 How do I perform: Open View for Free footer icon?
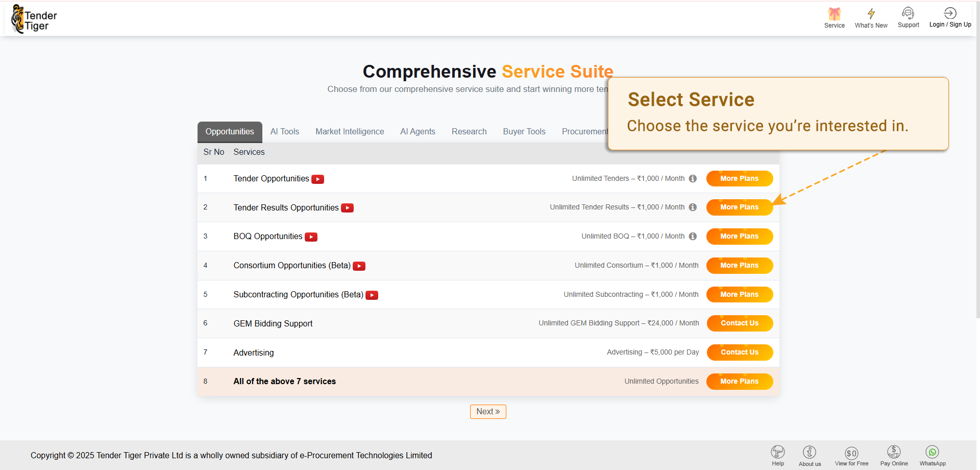[x=851, y=453]
